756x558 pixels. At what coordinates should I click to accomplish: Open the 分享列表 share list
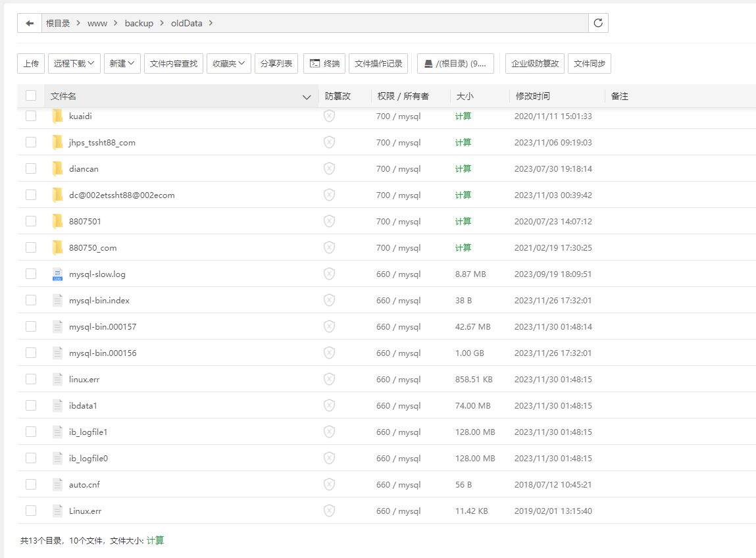[276, 64]
